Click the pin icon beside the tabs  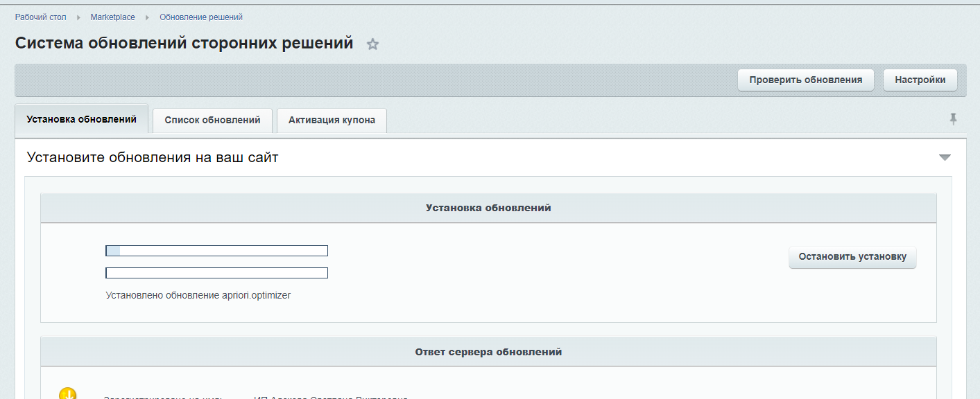tap(954, 119)
